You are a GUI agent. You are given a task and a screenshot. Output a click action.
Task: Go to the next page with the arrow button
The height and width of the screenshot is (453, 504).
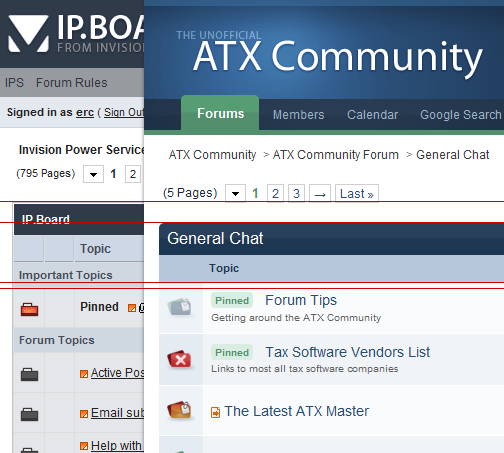pyautogui.click(x=320, y=193)
